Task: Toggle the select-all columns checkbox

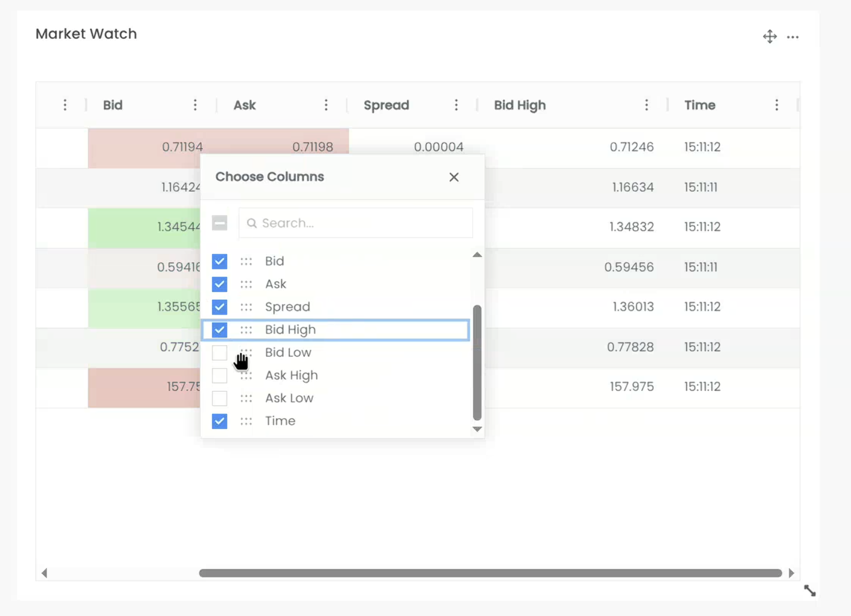Action: (x=219, y=223)
